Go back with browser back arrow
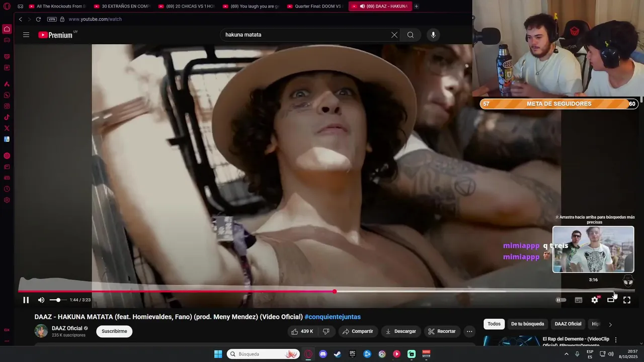Image resolution: width=644 pixels, height=362 pixels. [x=20, y=19]
